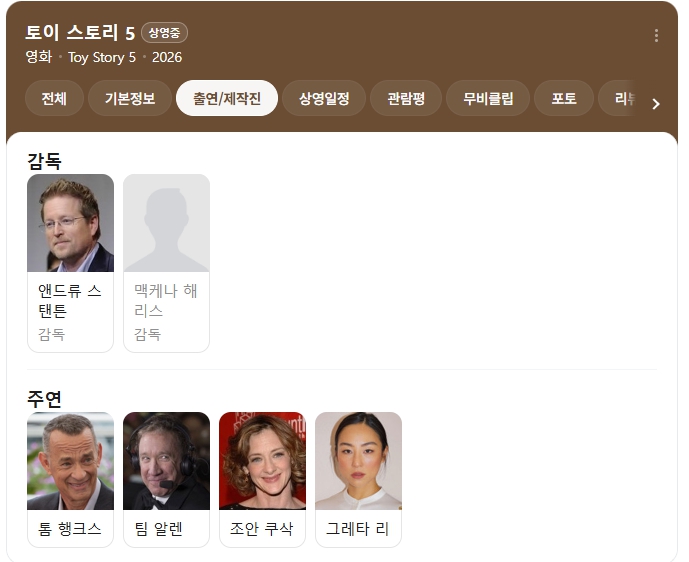Open the 팀 알렌 cast photo
Screen dimensions: 689x562
[x=166, y=461]
